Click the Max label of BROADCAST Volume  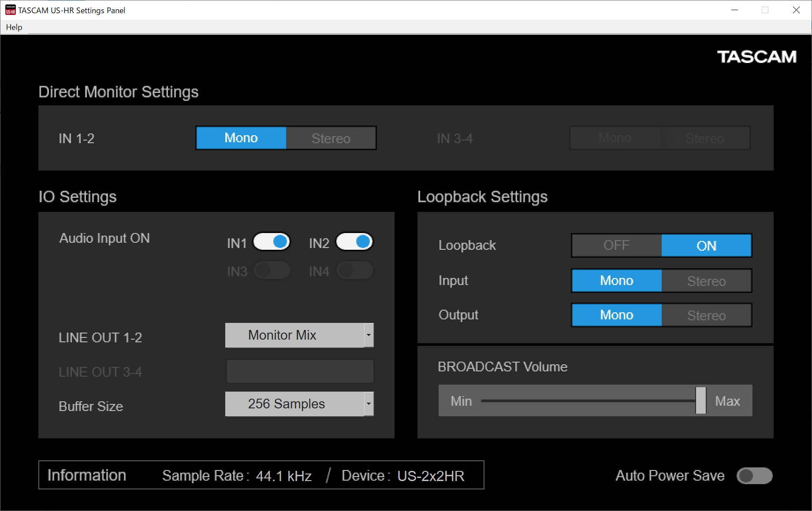pyautogui.click(x=727, y=401)
